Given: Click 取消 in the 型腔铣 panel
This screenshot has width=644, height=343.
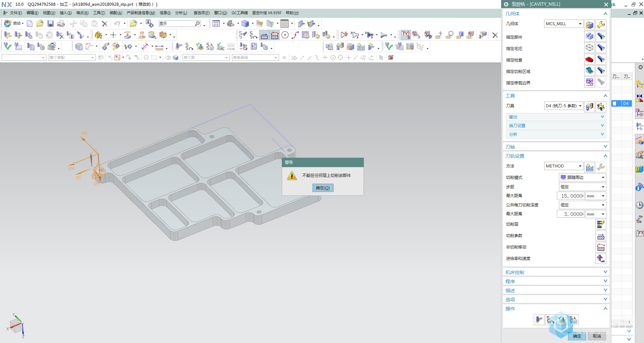Looking at the screenshot, I should click(x=597, y=336).
